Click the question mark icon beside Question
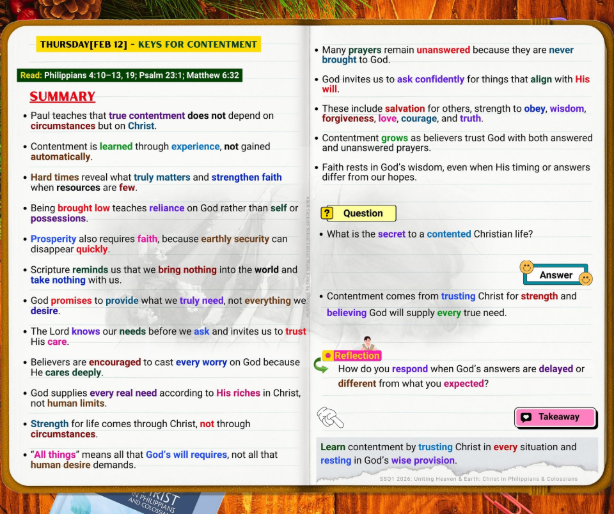 click(327, 213)
